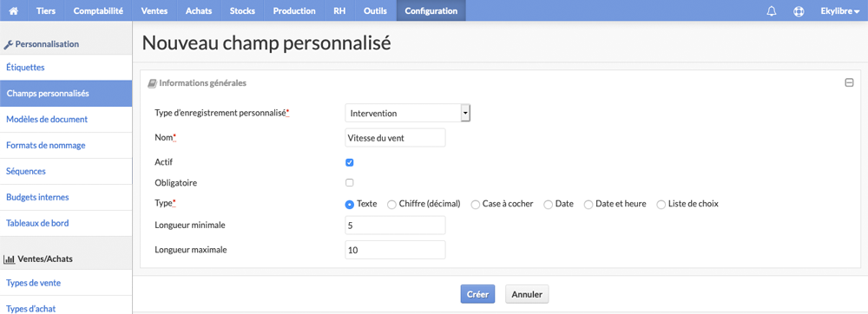
Task: Open Types de vente link
Action: click(x=66, y=283)
